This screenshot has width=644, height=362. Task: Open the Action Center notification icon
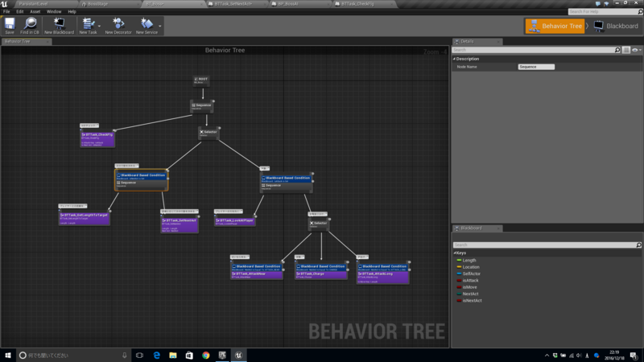tap(634, 356)
